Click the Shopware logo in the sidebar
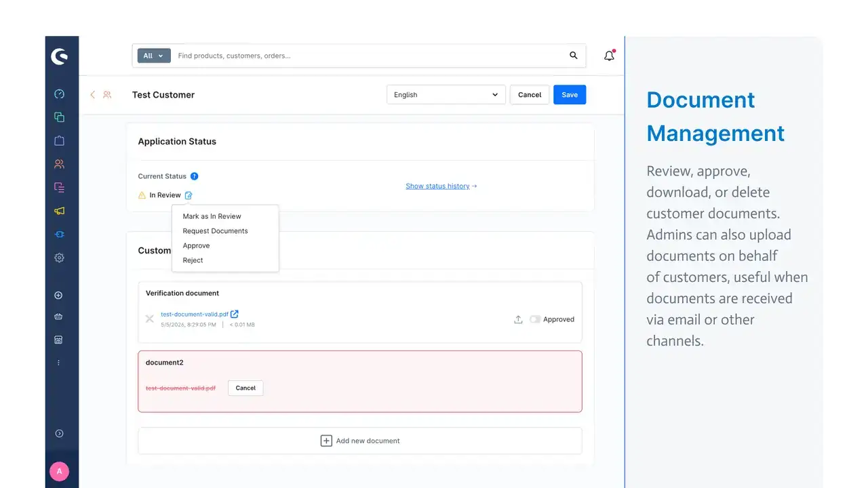868x488 pixels. (x=59, y=56)
